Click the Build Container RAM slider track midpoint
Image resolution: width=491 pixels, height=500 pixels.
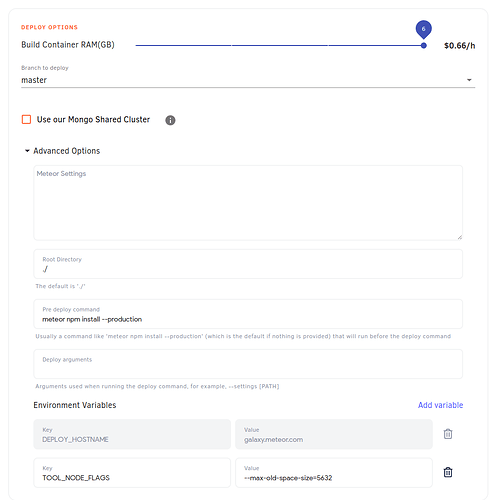[x=280, y=45]
